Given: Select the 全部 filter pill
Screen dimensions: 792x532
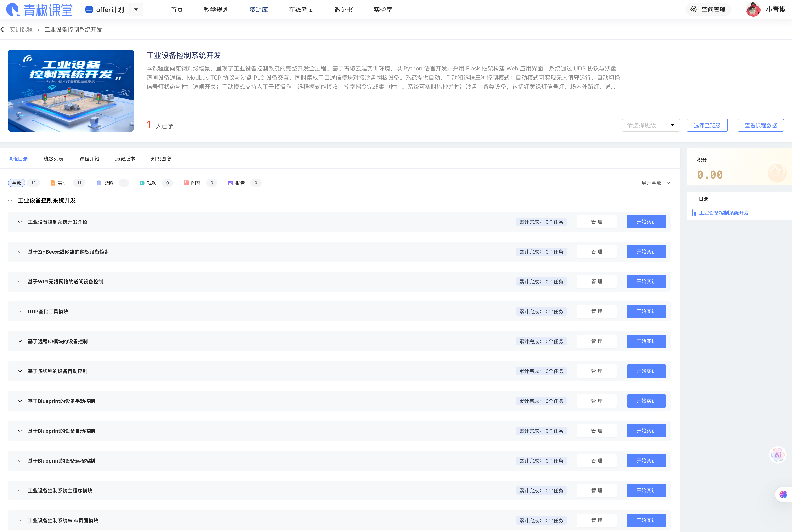Looking at the screenshot, I should (17, 183).
